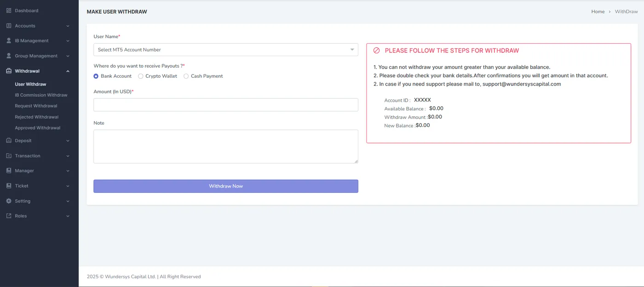Click the Account ID XXXXX value
Image resolution: width=644 pixels, height=287 pixels.
pyautogui.click(x=422, y=100)
